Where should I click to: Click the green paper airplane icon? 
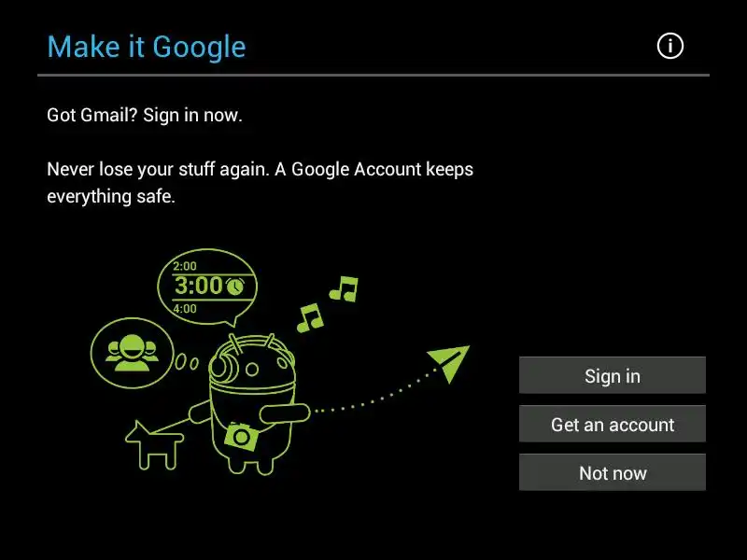point(448,363)
